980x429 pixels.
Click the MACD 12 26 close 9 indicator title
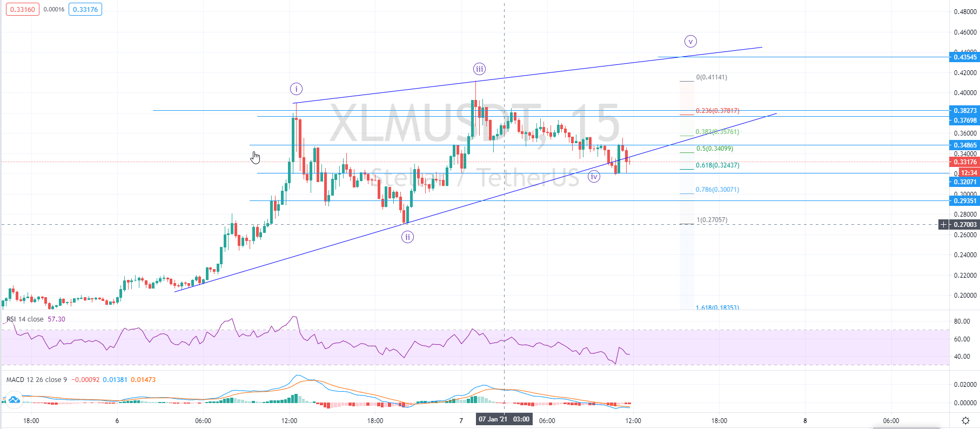(37, 379)
